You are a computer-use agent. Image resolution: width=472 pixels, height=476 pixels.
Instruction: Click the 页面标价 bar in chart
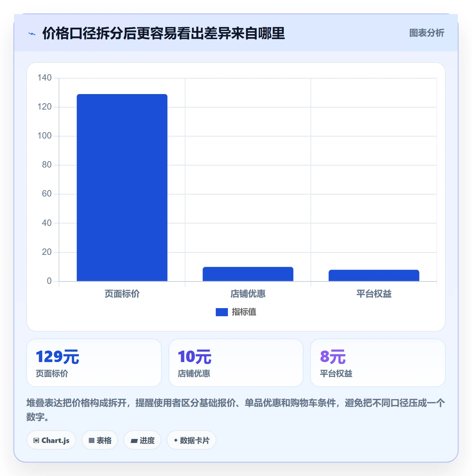(122, 187)
